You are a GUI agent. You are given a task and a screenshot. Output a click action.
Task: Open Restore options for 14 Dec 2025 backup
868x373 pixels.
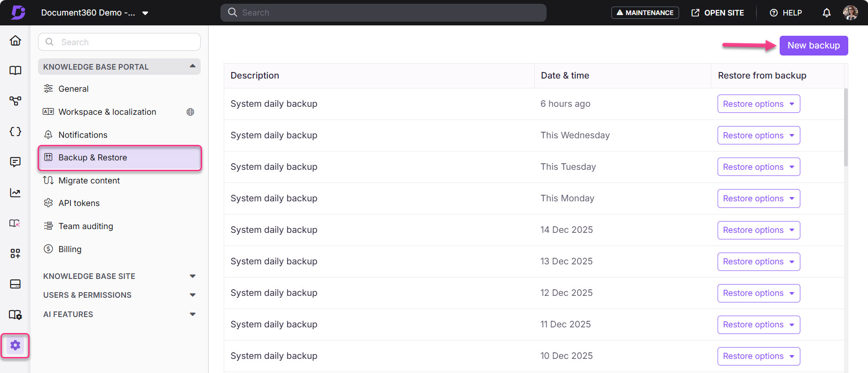759,230
